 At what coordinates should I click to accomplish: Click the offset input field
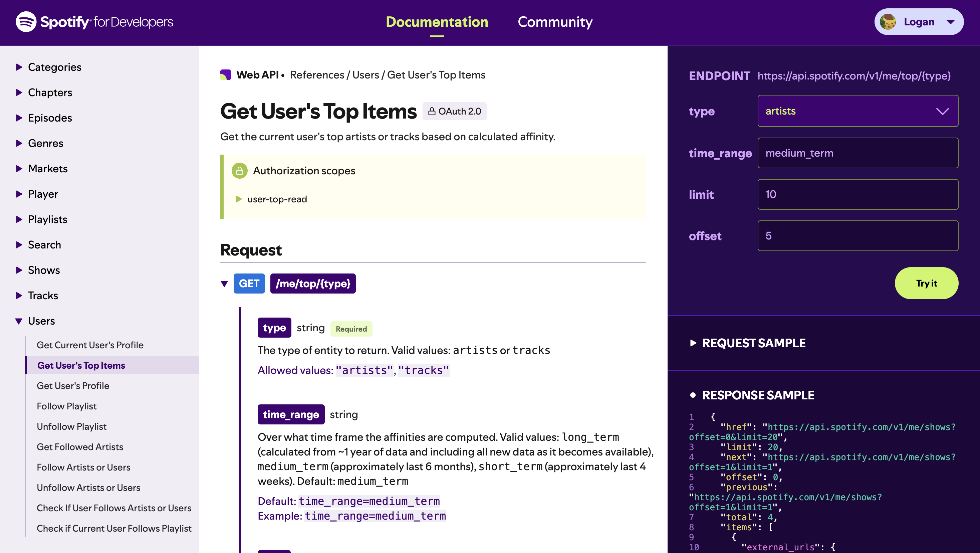[857, 235]
